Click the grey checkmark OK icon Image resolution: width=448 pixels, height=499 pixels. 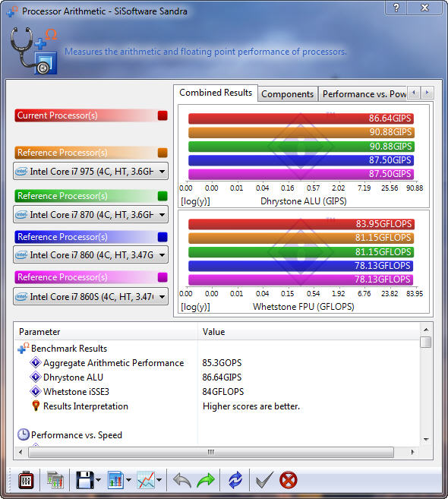(264, 480)
